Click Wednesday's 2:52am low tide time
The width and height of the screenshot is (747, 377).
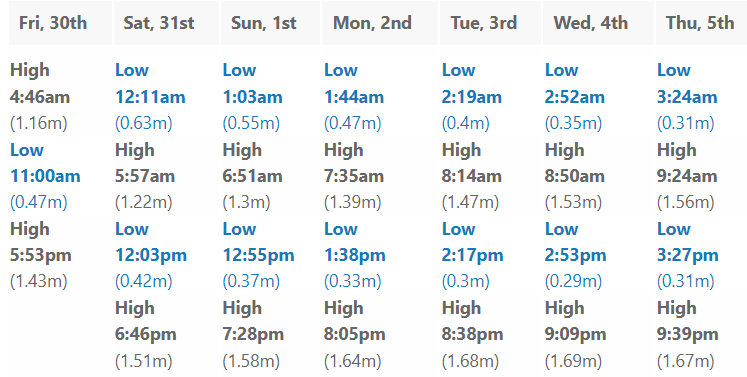pos(575,97)
